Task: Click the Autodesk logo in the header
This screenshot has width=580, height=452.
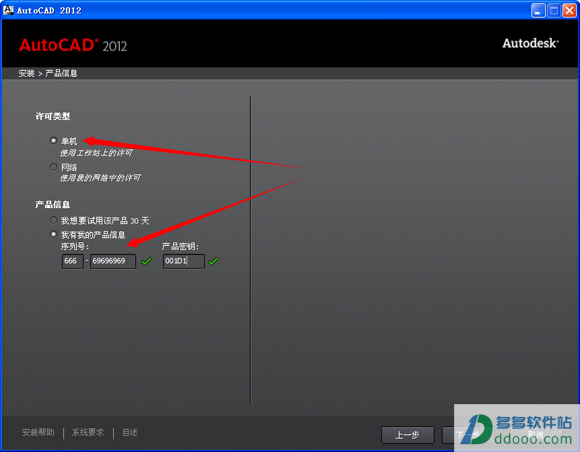Action: [530, 43]
